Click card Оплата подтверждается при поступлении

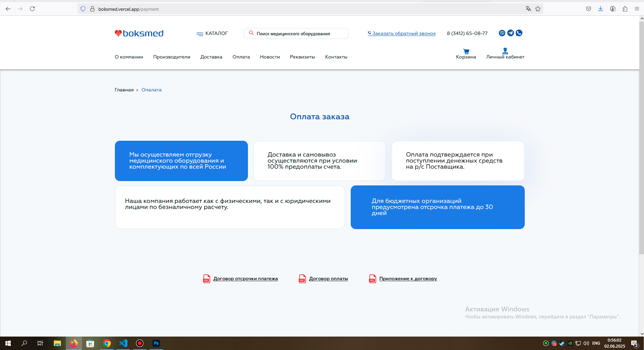[458, 161]
